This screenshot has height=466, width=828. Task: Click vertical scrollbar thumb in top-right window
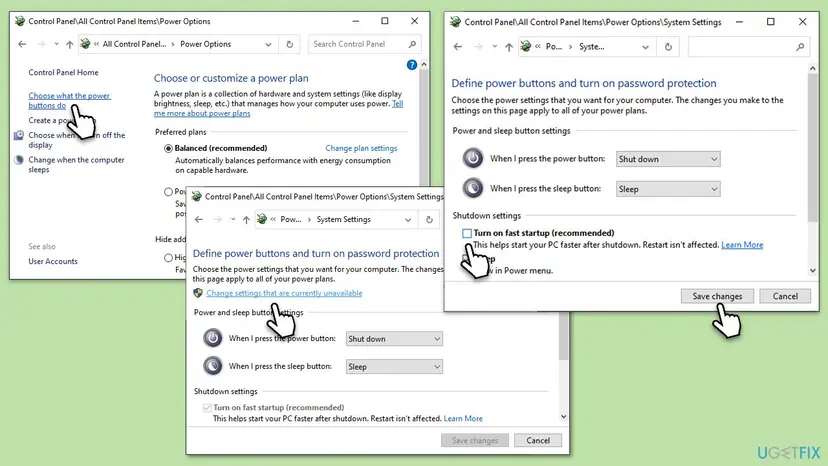tap(813, 147)
